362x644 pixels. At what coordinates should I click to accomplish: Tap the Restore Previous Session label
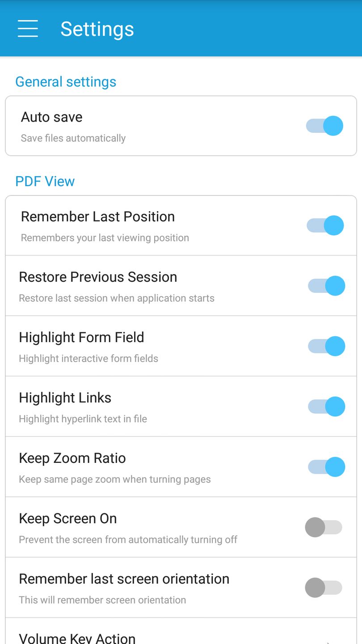pyautogui.click(x=98, y=277)
